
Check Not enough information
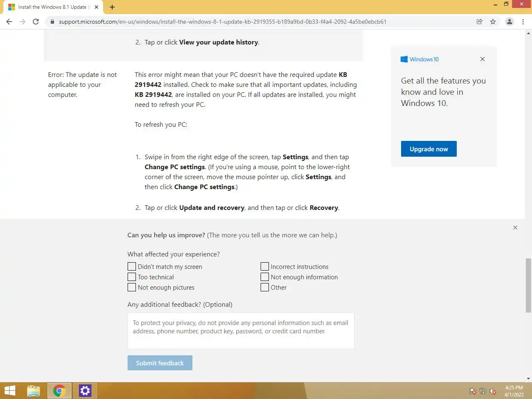click(265, 277)
